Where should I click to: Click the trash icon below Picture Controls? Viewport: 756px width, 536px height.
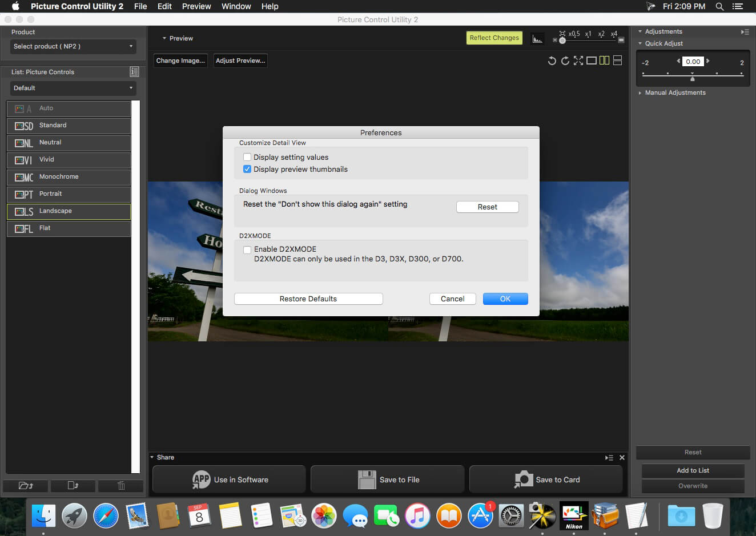point(121,486)
